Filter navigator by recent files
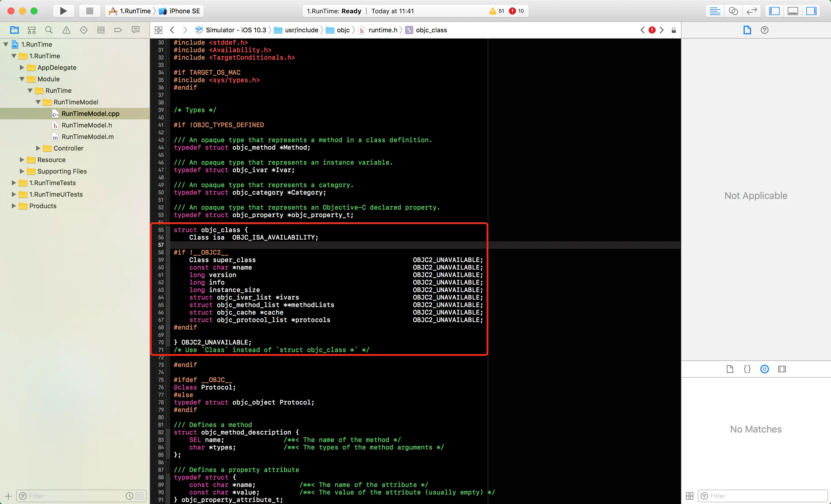831x504 pixels. 130,496
